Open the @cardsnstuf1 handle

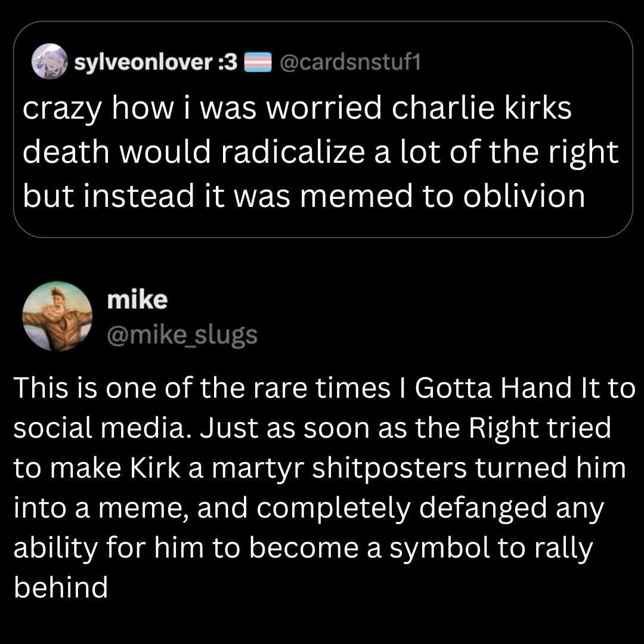click(346, 62)
